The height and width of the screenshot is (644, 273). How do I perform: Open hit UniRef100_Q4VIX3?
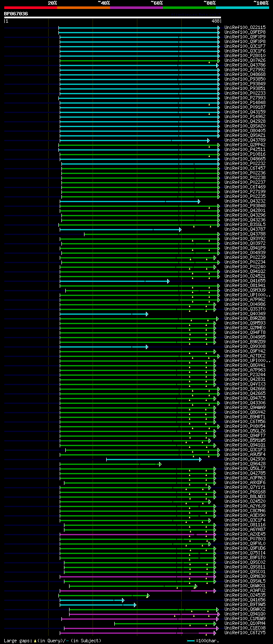[245, 384]
